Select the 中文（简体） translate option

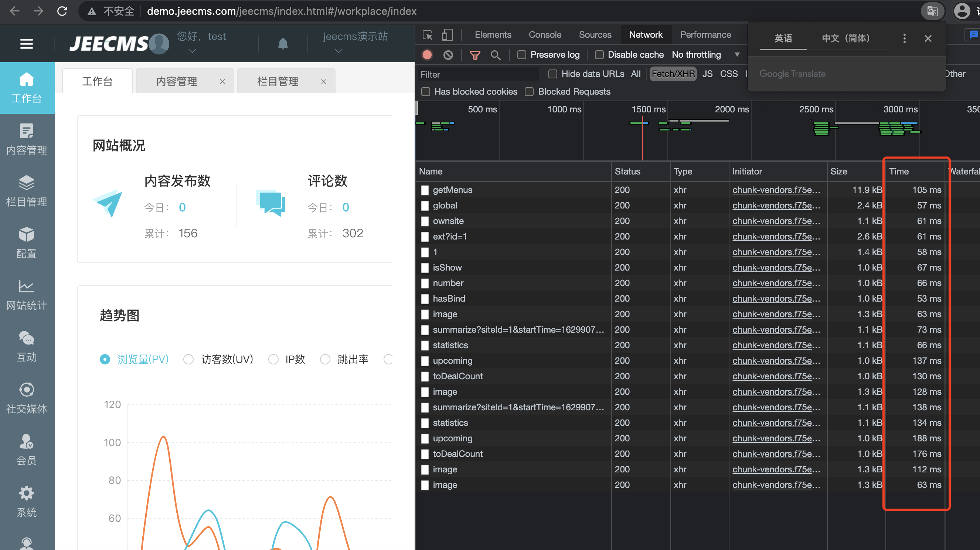846,38
